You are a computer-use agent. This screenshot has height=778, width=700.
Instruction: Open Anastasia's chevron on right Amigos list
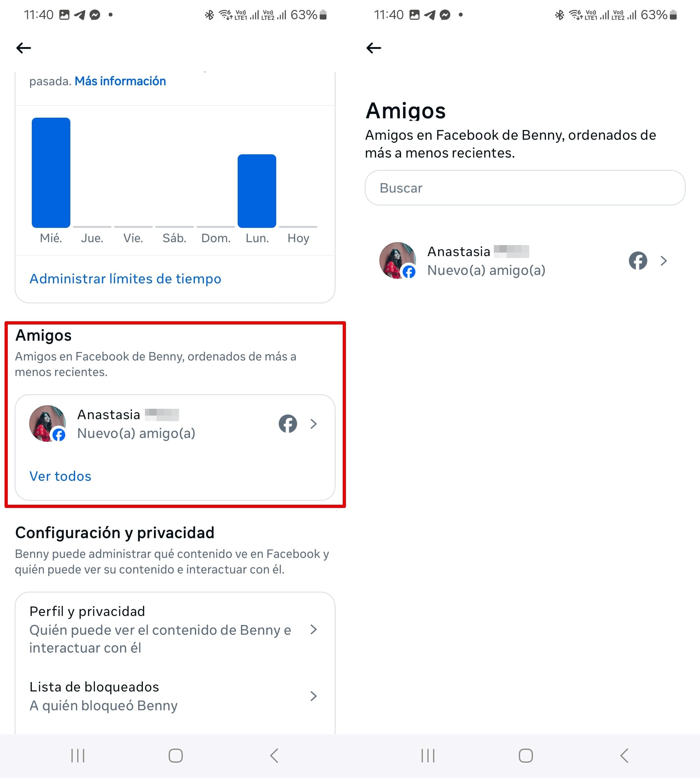663,261
